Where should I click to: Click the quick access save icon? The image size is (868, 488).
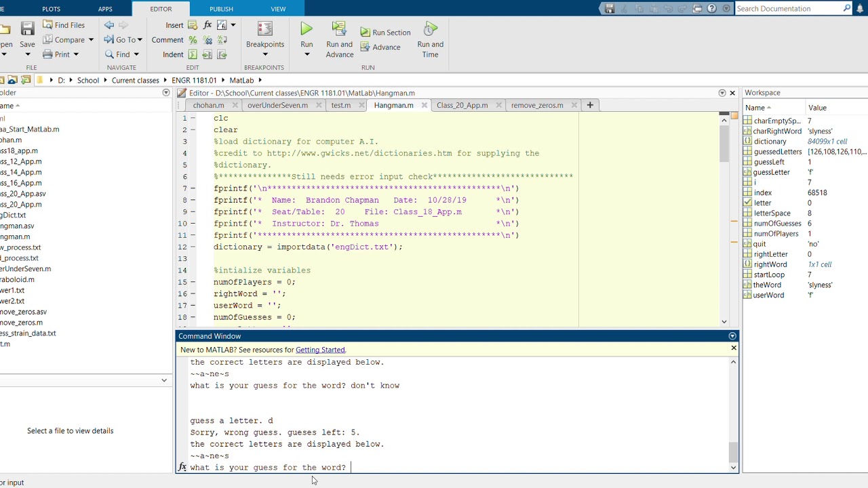[x=610, y=9]
